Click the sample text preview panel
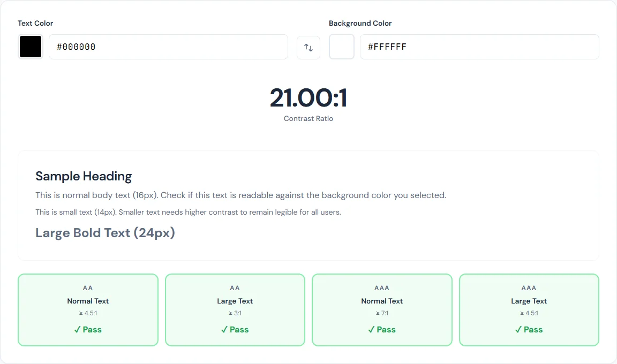Viewport: 617px width, 364px height. click(x=308, y=206)
